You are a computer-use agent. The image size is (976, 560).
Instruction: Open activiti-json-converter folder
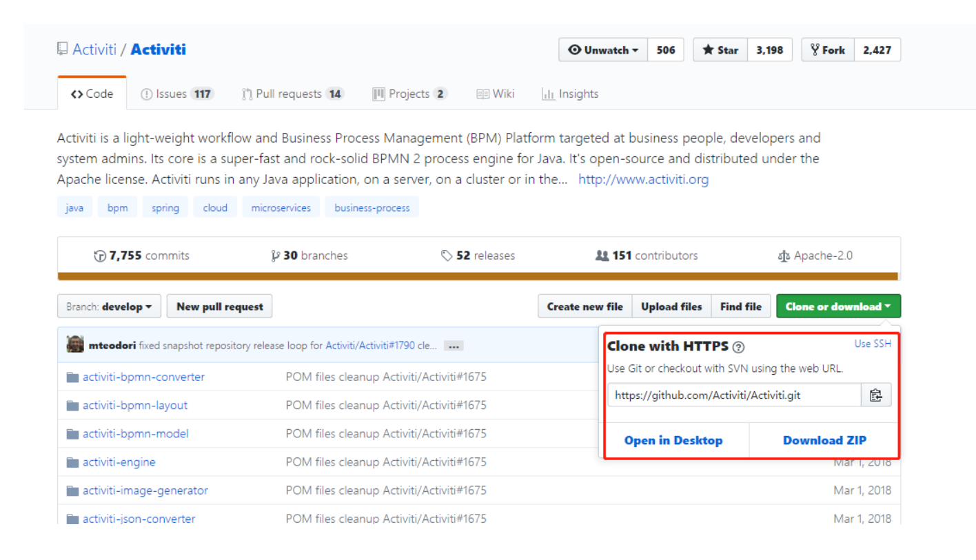[x=139, y=519]
